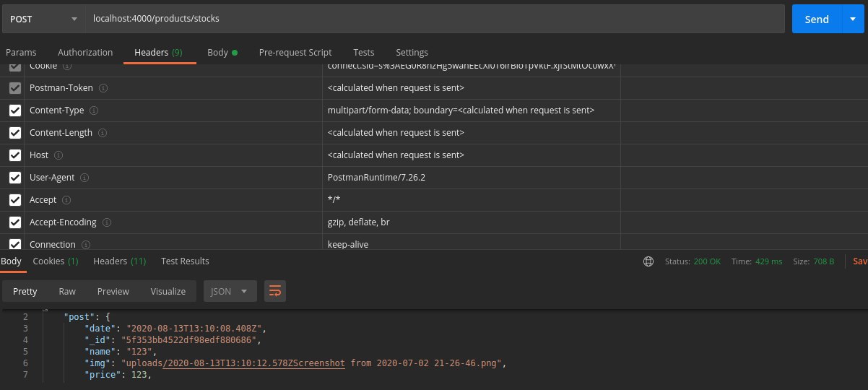Open the Pre-request Script tab
Screen dimensions: 868x390
[x=295, y=52]
